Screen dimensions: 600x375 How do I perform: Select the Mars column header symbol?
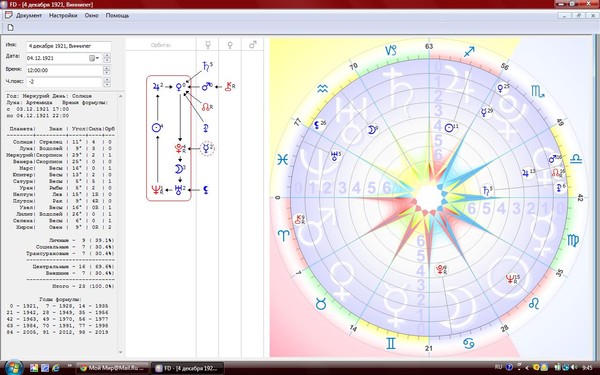click(x=253, y=45)
